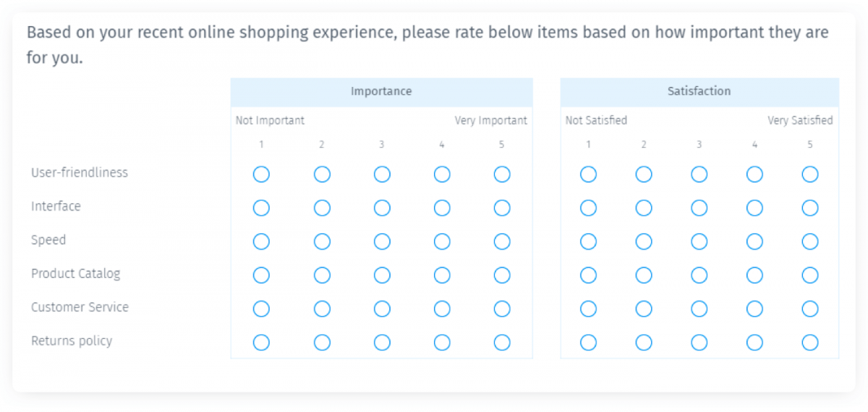Click the Returns policy row label

[x=72, y=341]
